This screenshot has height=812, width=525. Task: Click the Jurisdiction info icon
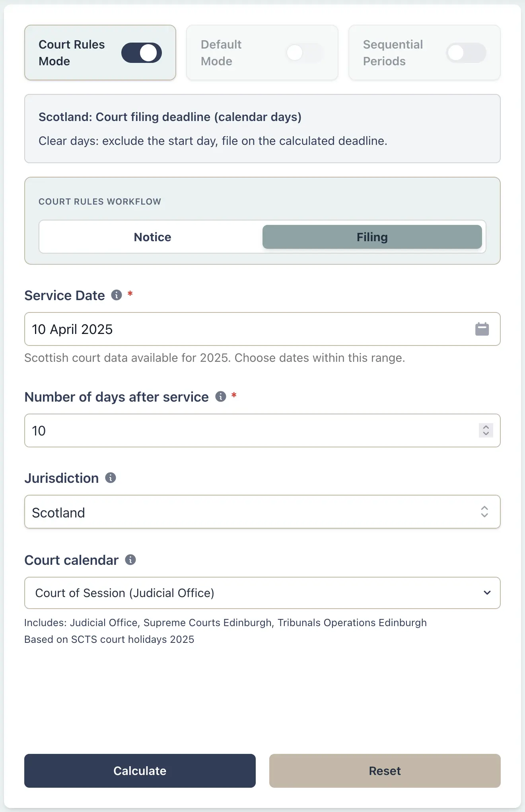tap(111, 478)
